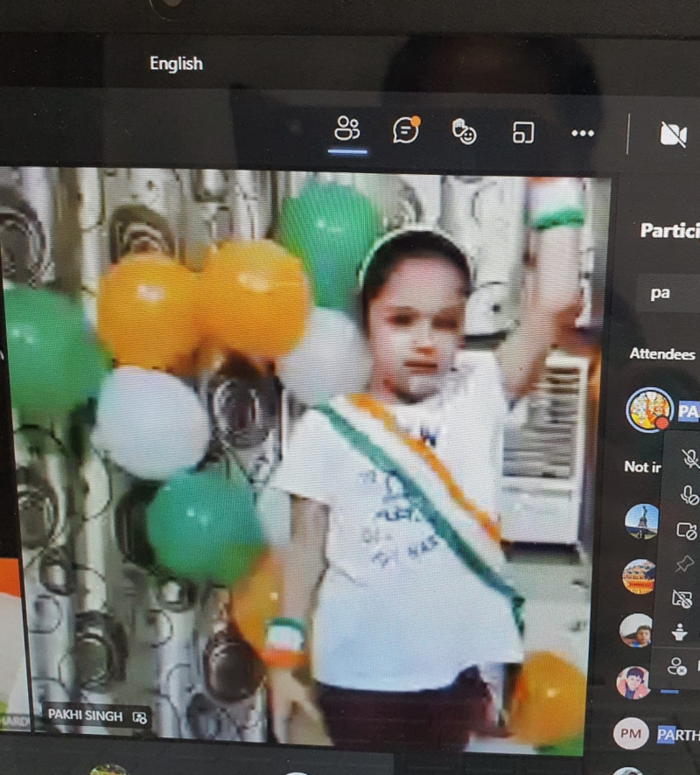Open the participants panel icon
Image resolution: width=700 pixels, height=775 pixels.
[347, 130]
